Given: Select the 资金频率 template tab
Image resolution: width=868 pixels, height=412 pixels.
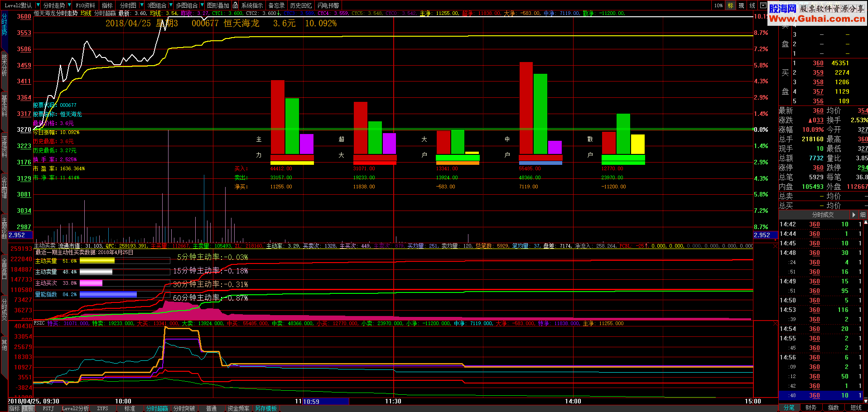Looking at the screenshot, I should coord(238,408).
